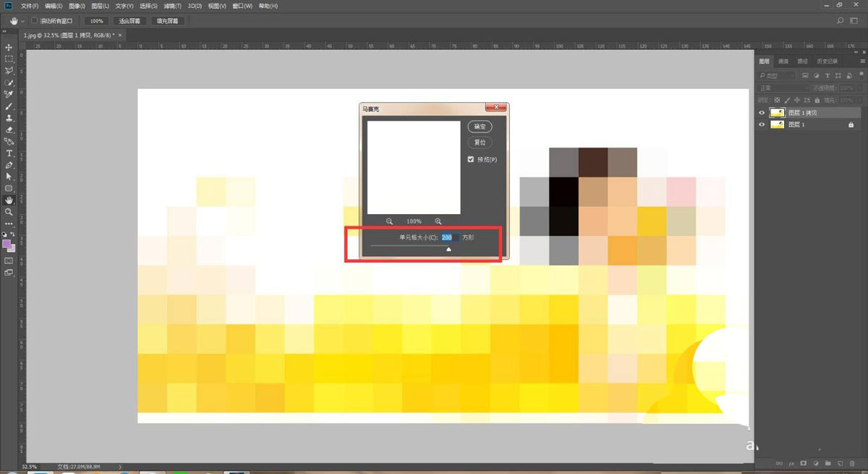Screen dimensions: 868x474
Task: Open the Layers panel options menu
Action: pyautogui.click(x=862, y=62)
